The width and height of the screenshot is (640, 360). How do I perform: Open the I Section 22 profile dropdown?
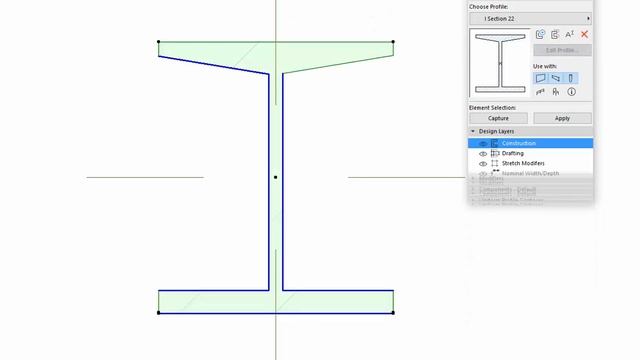tap(530, 19)
